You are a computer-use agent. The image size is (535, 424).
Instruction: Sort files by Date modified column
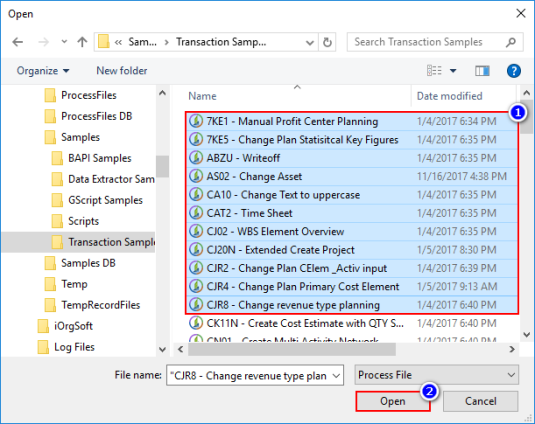click(x=449, y=96)
